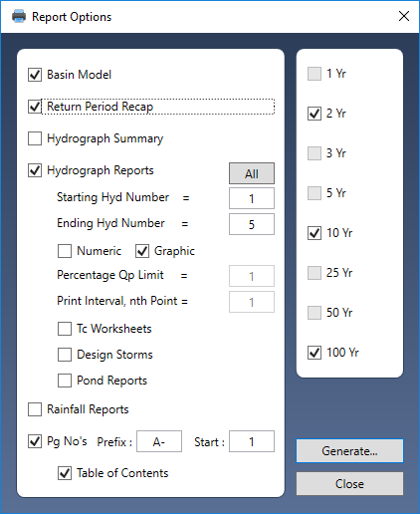Enable Pond Reports checkbox
The image size is (420, 514).
[x=65, y=381]
